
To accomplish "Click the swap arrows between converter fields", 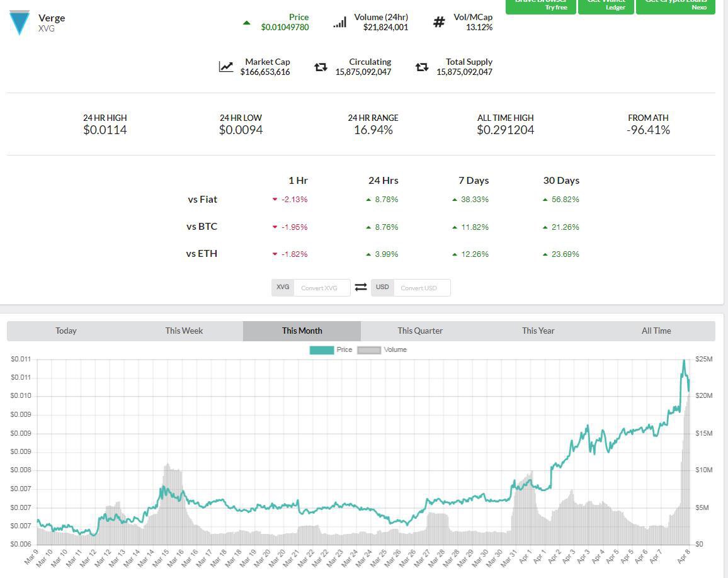I will click(361, 287).
